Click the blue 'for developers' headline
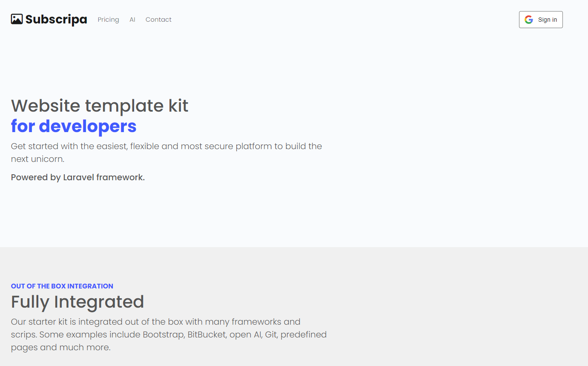Viewport: 588px width, 366px height. pos(74,126)
